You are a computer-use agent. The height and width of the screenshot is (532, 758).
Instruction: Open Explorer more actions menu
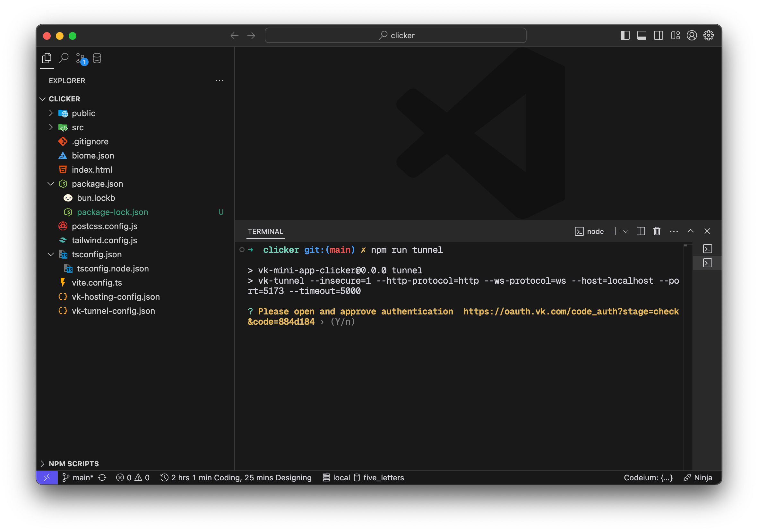[219, 81]
